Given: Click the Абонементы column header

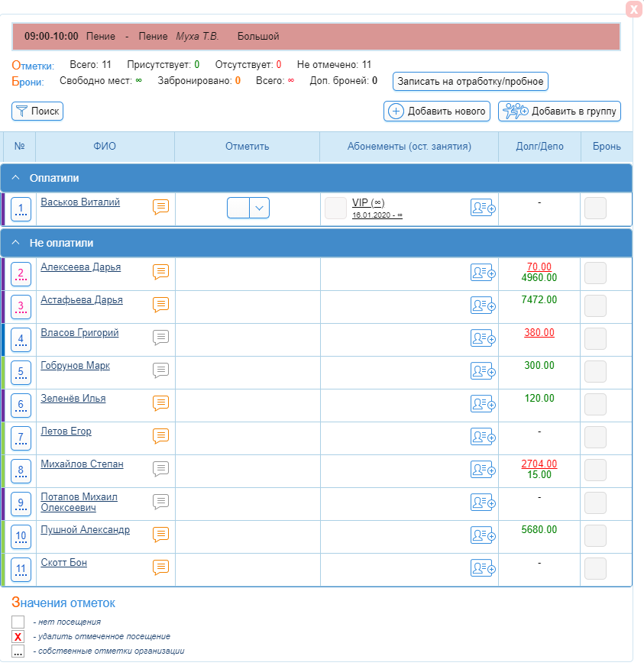Looking at the screenshot, I should coord(409,147).
